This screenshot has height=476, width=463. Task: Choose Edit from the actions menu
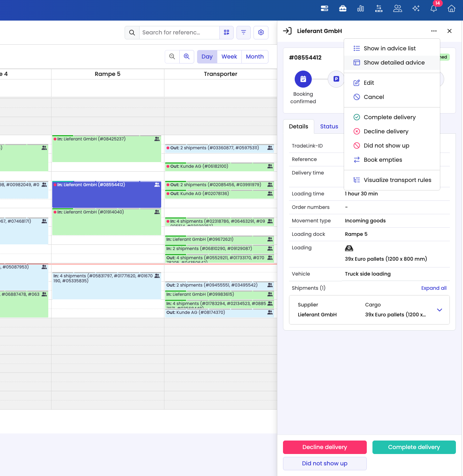(392, 83)
